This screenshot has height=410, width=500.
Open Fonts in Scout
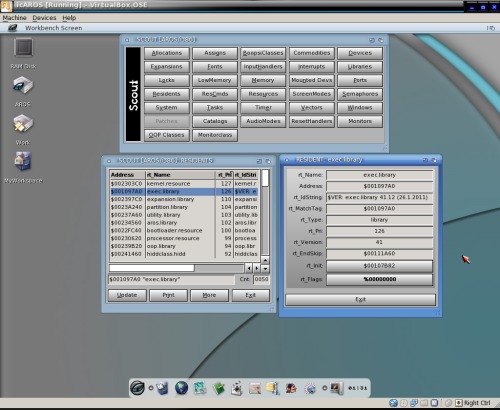(215, 67)
